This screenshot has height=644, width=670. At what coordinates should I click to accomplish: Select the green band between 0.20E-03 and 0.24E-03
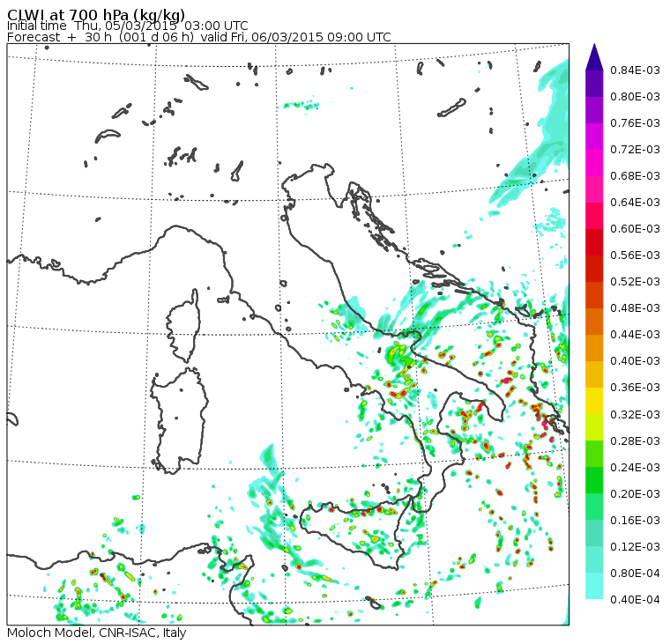(x=594, y=480)
